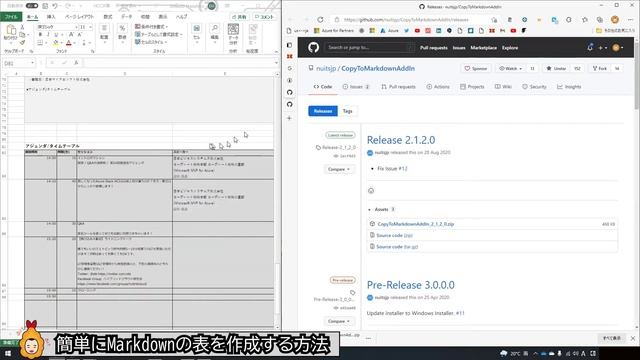Click the GitHub octocat logo

pyautogui.click(x=313, y=48)
